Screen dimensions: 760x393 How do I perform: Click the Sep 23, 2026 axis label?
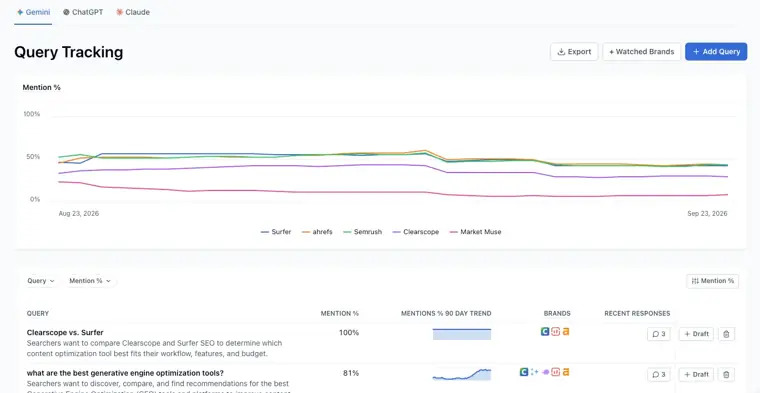pos(707,213)
